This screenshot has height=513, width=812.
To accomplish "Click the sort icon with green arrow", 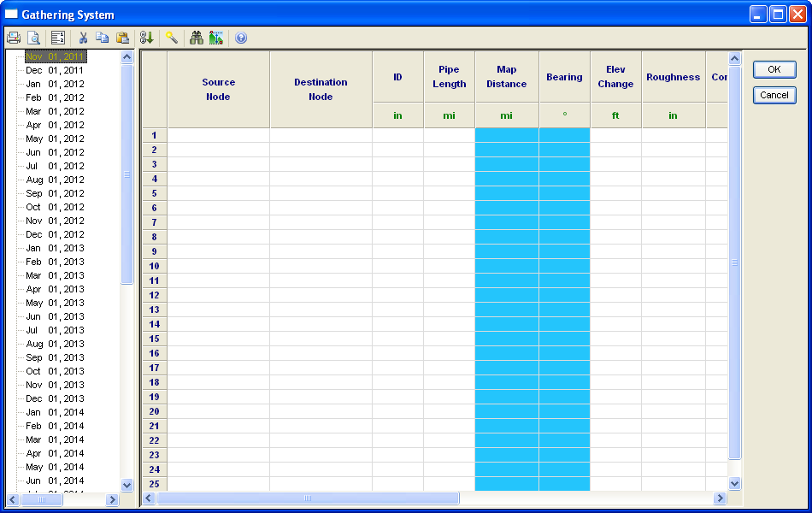I will pyautogui.click(x=146, y=38).
